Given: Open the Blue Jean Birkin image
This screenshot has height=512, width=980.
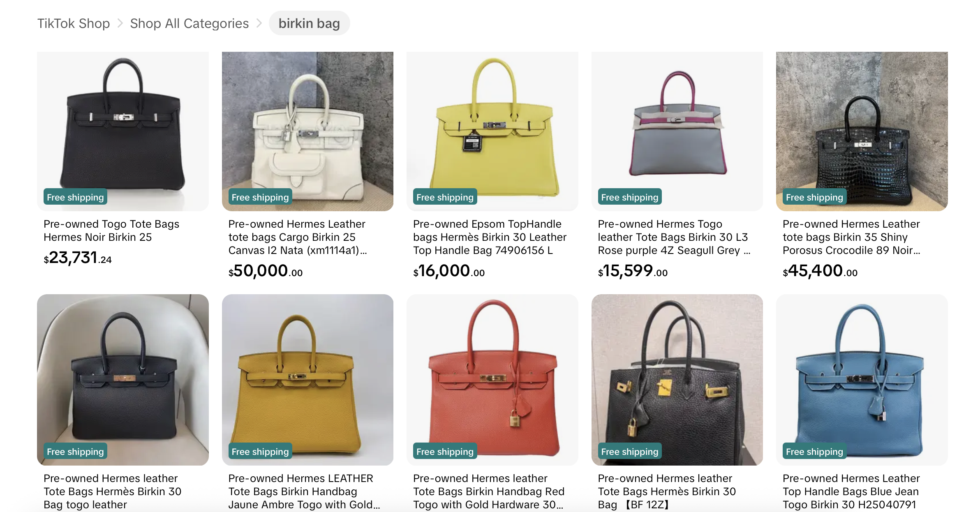Looking at the screenshot, I should click(862, 380).
